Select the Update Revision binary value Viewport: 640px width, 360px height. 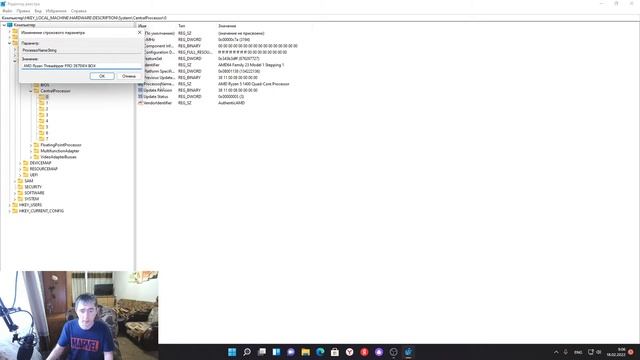tap(155, 90)
